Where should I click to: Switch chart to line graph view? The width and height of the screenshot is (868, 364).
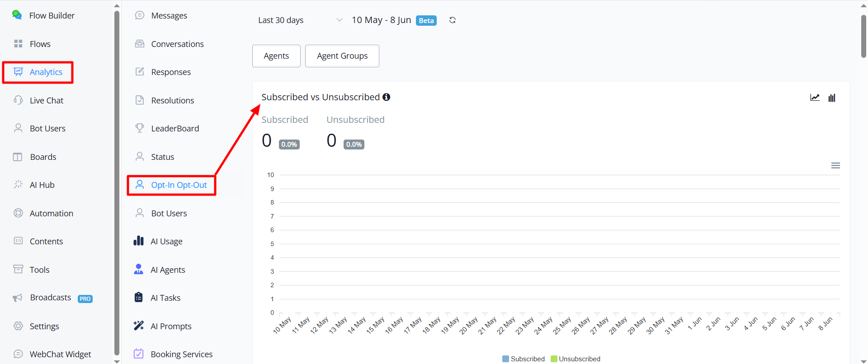point(815,98)
